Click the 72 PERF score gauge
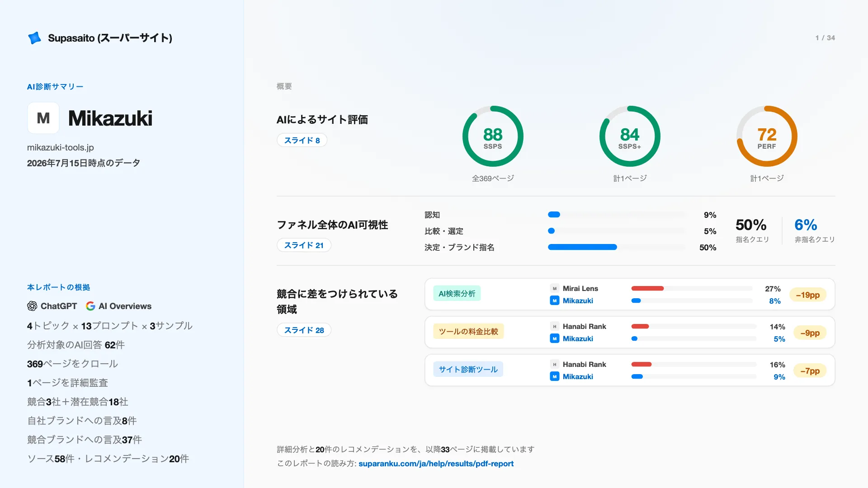Viewport: 868px width, 488px height. point(767,136)
